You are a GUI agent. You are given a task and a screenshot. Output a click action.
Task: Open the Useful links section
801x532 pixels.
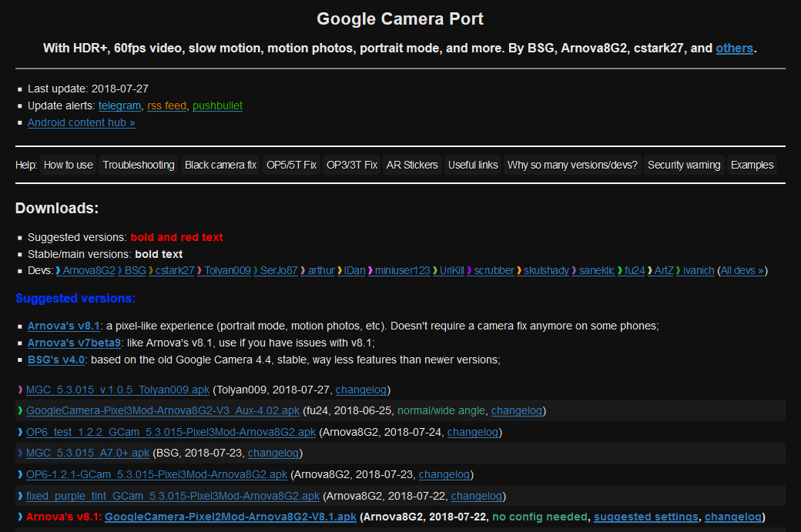(x=473, y=165)
